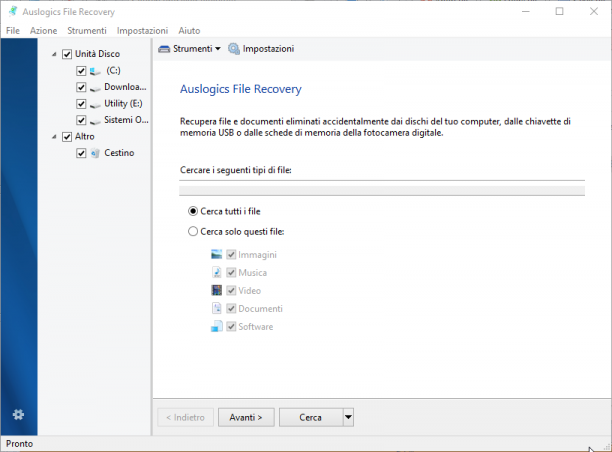Click the Avanti > button
Viewport: 612px width, 452px height.
(x=246, y=417)
